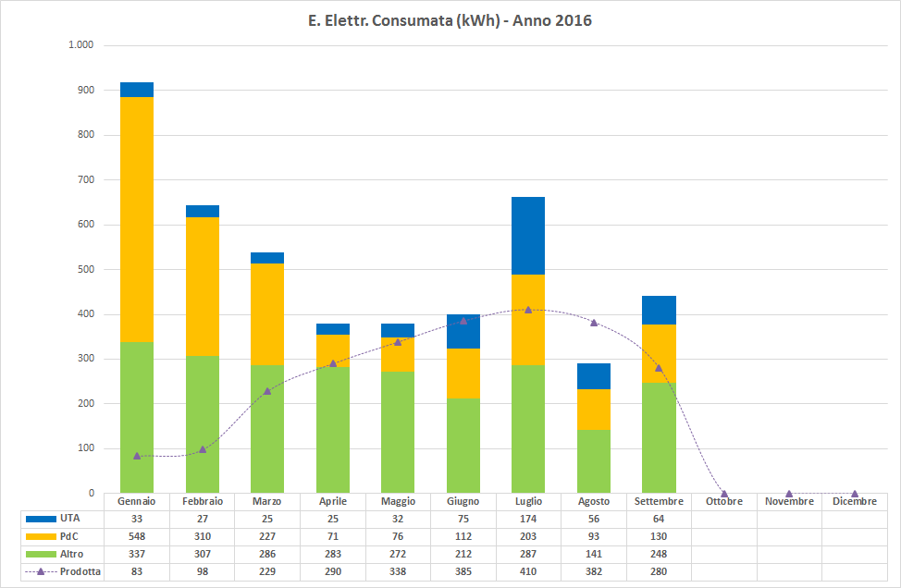
Task: Click the Prodotta triangle marker at Ottobre
Action: pos(723,494)
